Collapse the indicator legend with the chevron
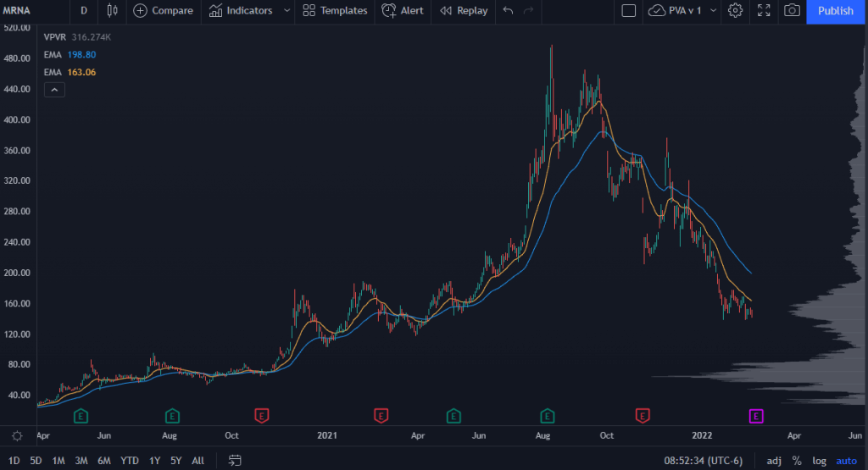Image resolution: width=868 pixels, height=470 pixels. [54, 90]
